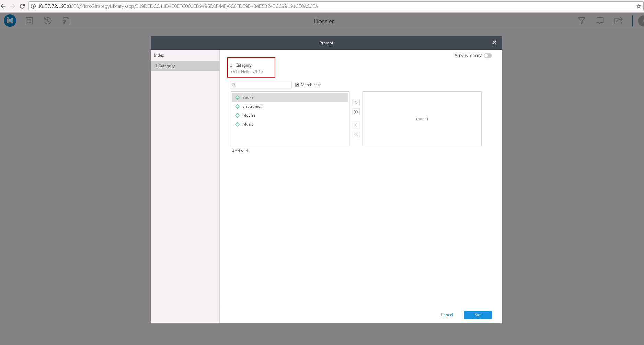Click the reset dossier icon

point(48,21)
